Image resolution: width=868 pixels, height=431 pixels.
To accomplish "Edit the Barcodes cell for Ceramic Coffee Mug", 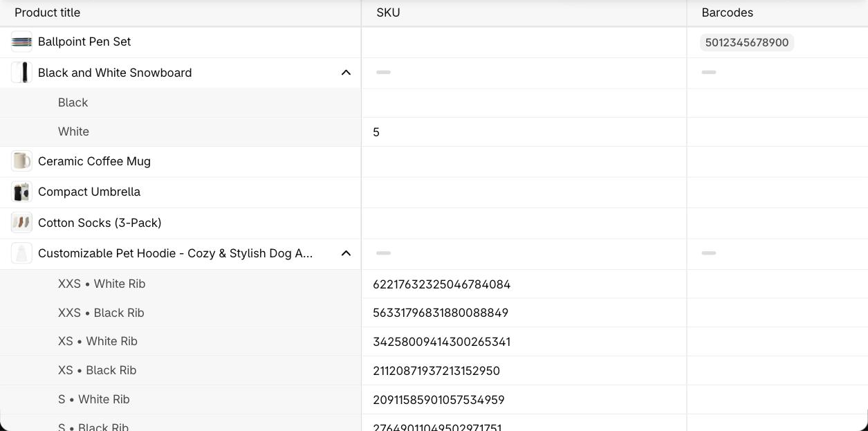I will pos(777,161).
